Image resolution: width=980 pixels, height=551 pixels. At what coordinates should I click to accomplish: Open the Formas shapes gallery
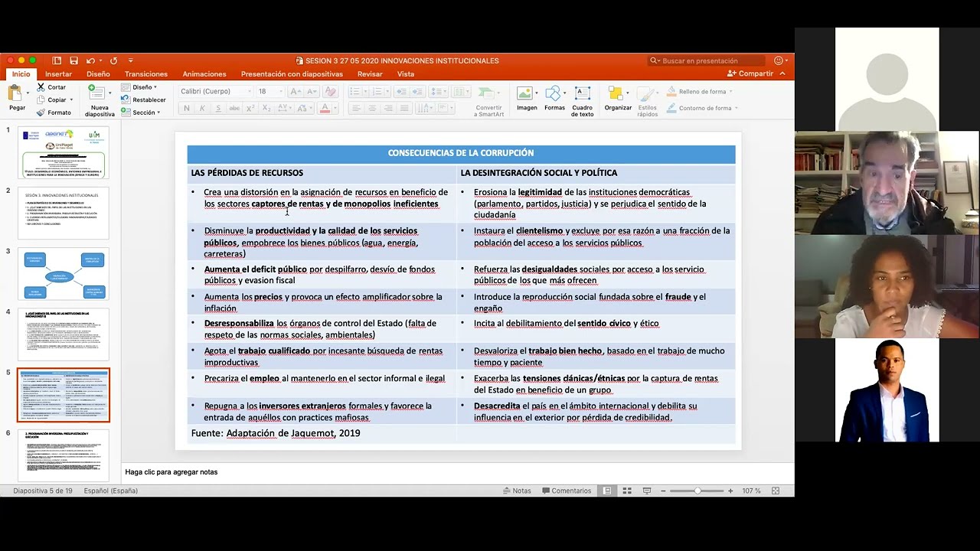(554, 99)
